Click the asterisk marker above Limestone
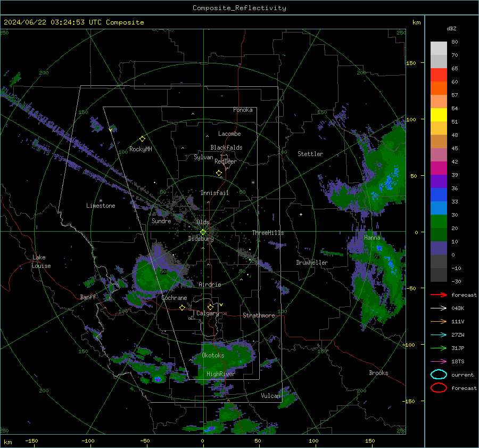Image resolution: width=479 pixels, height=448 pixels. click(x=101, y=201)
